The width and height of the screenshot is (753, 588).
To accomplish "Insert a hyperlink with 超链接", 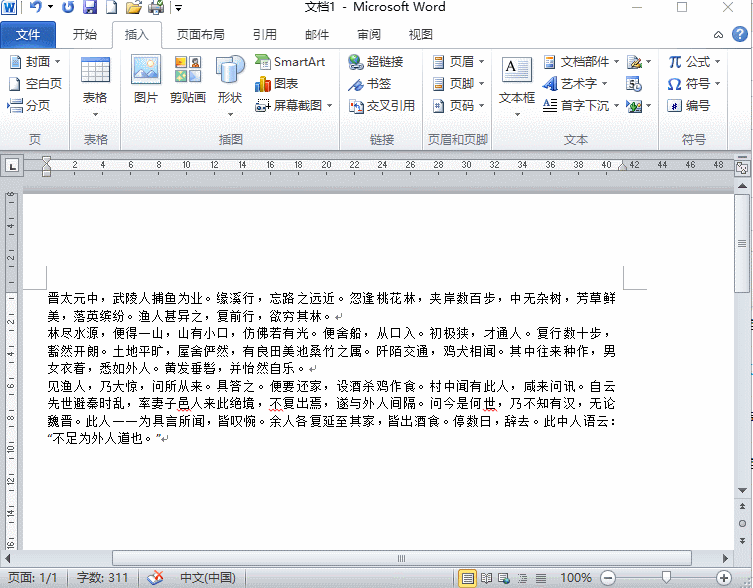I will point(376,61).
